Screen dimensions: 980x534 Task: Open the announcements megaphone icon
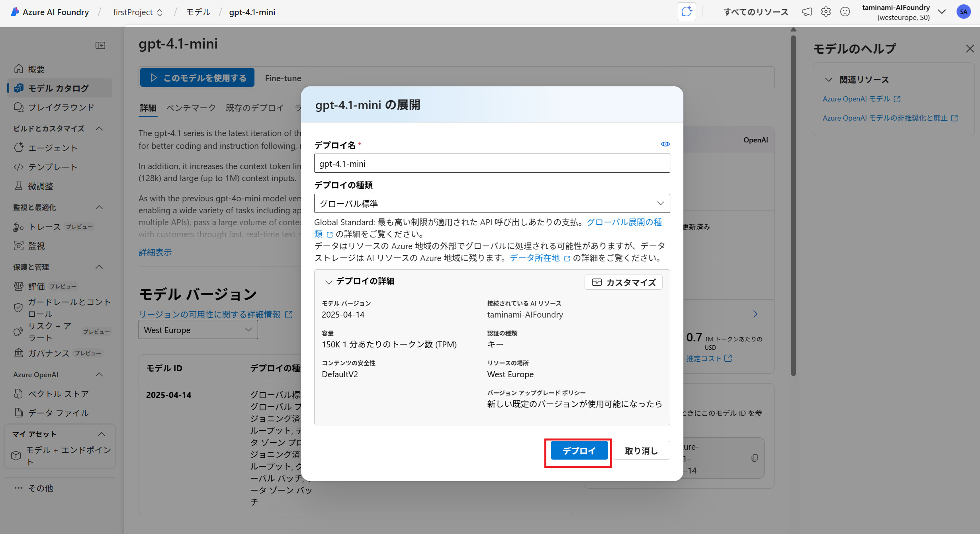807,12
